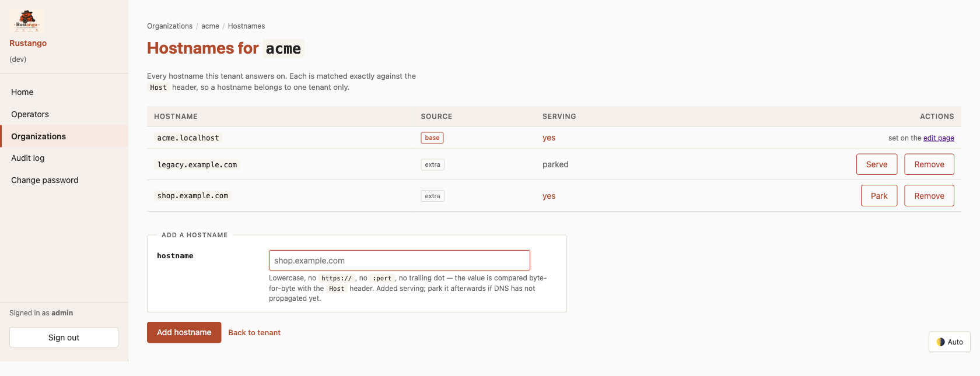Image resolution: width=980 pixels, height=376 pixels.
Task: Click the base source badge
Action: (432, 138)
